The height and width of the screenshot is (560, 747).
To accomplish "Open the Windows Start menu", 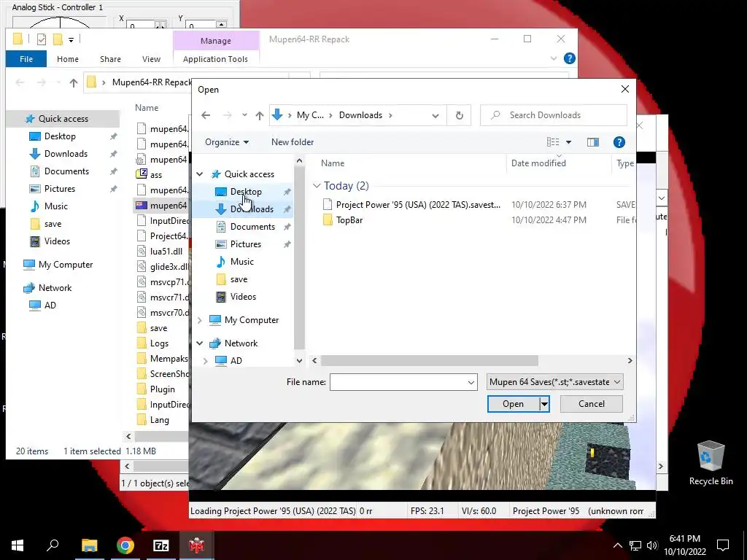I will pos(18,545).
